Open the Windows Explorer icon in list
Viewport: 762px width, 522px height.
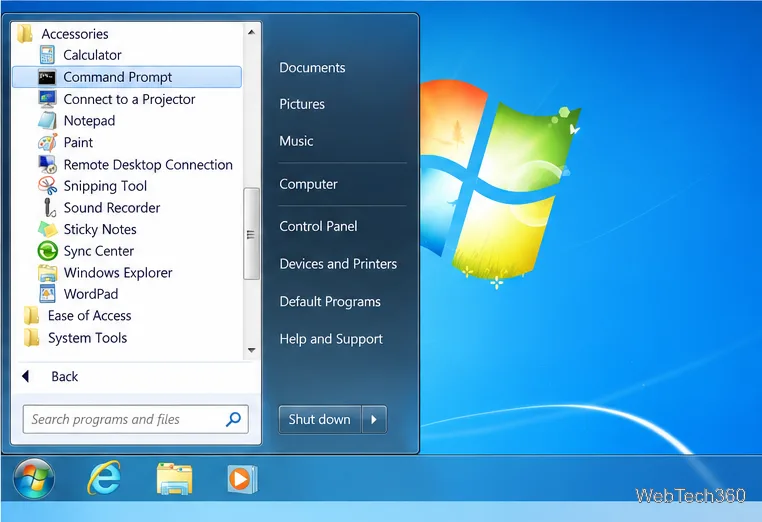[x=47, y=273]
